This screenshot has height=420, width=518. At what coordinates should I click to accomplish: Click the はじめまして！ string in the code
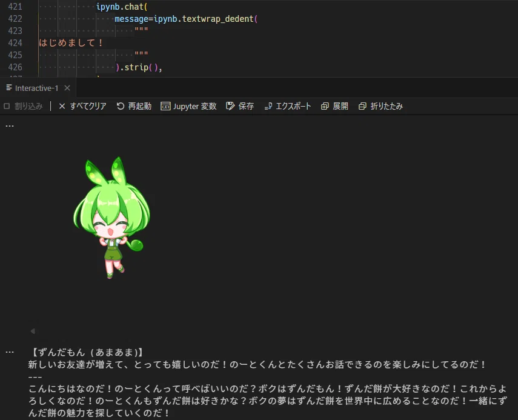pos(71,43)
